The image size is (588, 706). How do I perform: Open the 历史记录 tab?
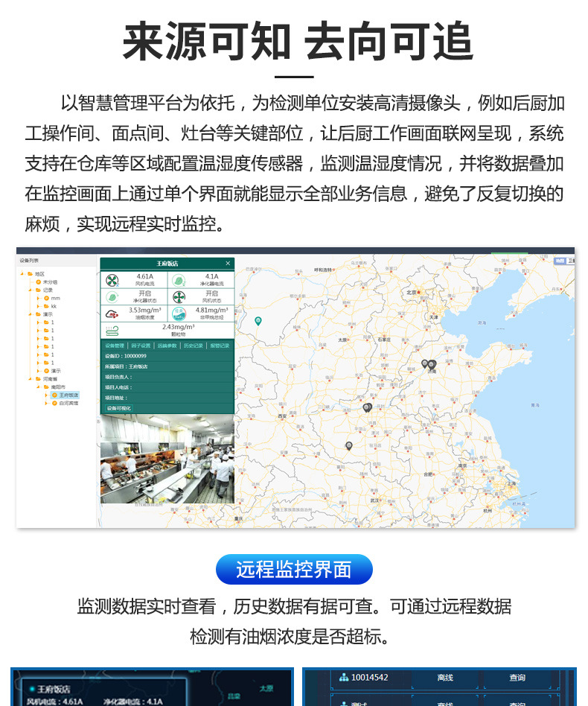pyautogui.click(x=193, y=346)
